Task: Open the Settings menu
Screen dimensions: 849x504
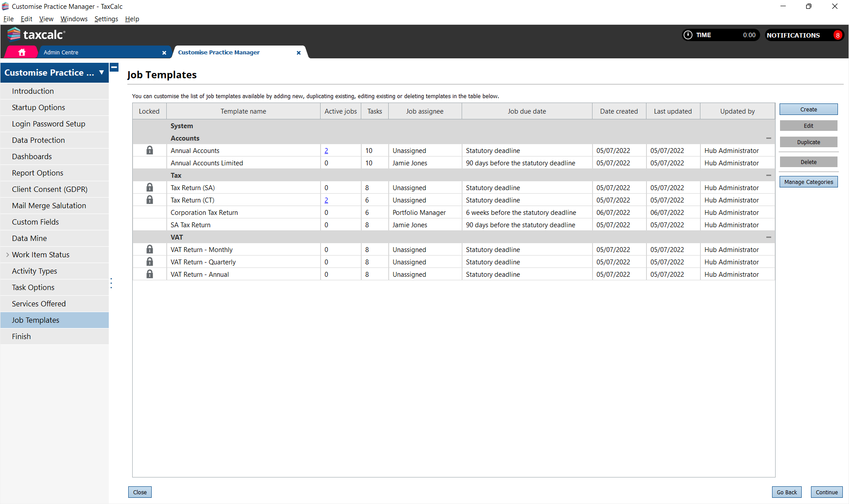Action: pyautogui.click(x=106, y=19)
